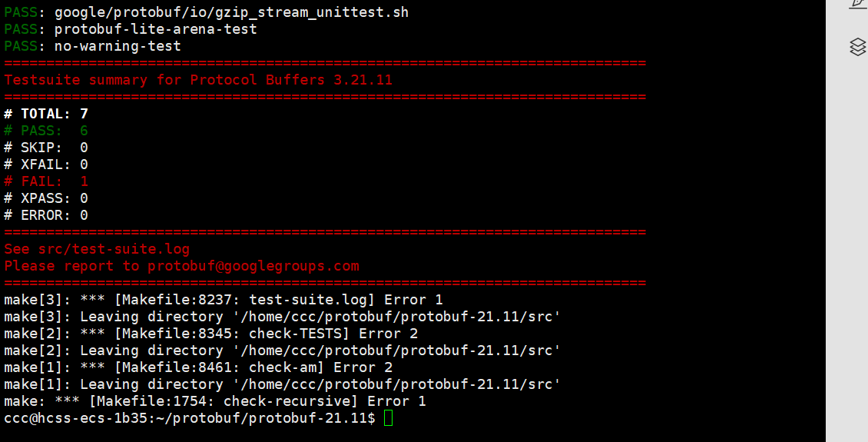Click the gzip_stream_unittest.sh PASS line

tap(206, 12)
